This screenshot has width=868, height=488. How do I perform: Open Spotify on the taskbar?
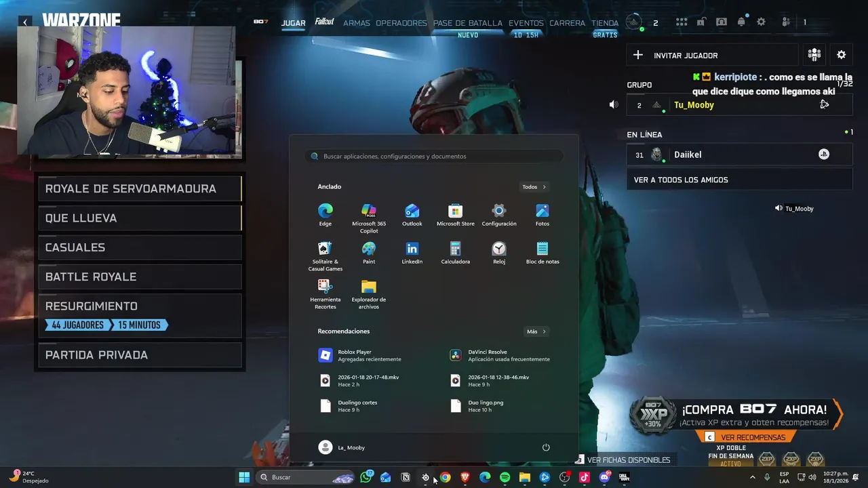point(505,477)
